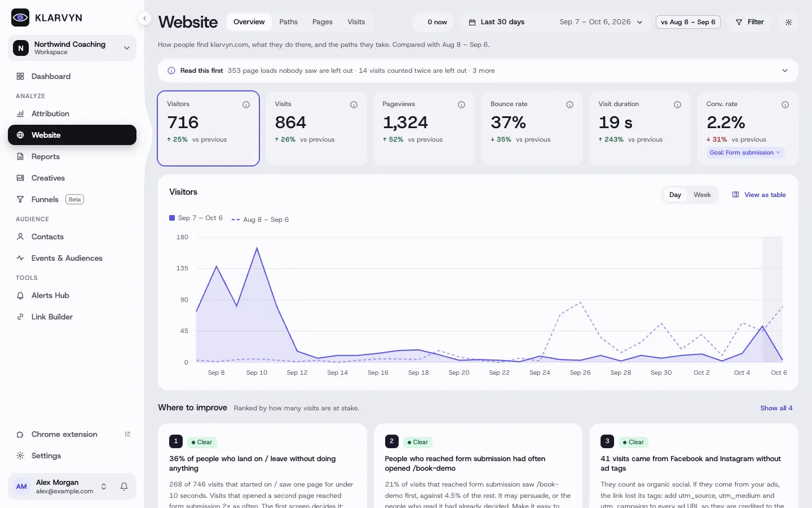Switch to the Visits tab
This screenshot has height=508, width=812.
356,22
